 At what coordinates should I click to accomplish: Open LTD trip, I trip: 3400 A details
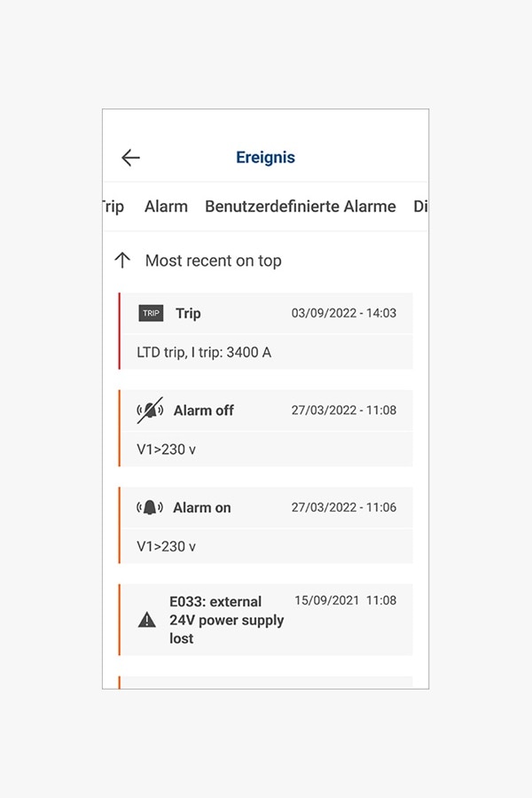click(x=204, y=352)
